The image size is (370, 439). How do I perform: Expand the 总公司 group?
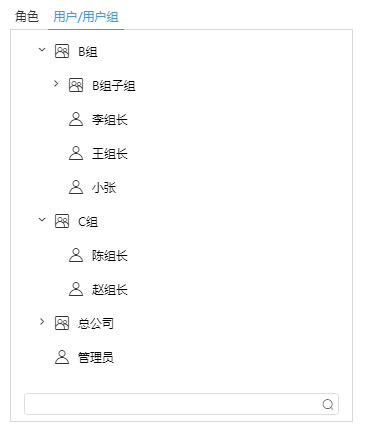click(42, 322)
